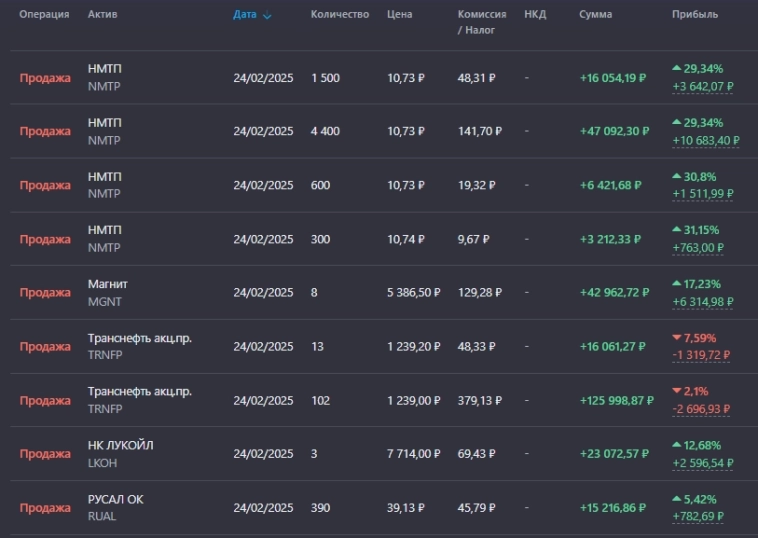
Task: Select the sum +42 962,72 ₽
Action: (614, 293)
